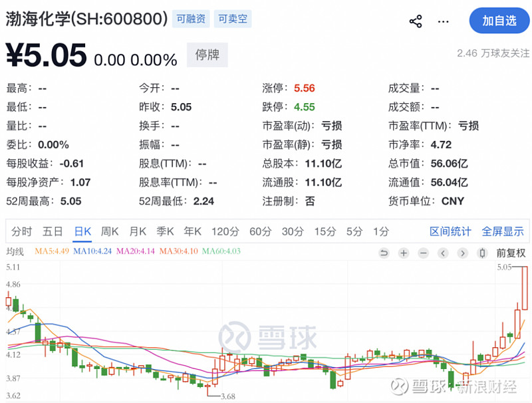The width and height of the screenshot is (532, 403).
Task: Open 全屏显示 full screen view
Action: (x=503, y=231)
